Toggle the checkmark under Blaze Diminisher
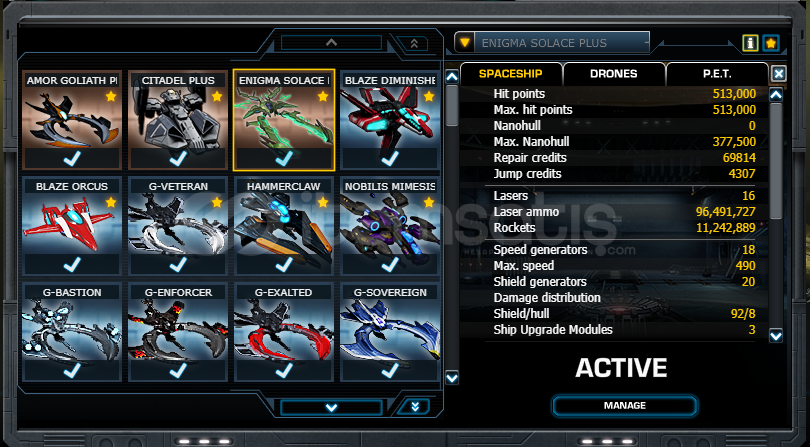Viewport: 810px width, 447px height. [390, 158]
